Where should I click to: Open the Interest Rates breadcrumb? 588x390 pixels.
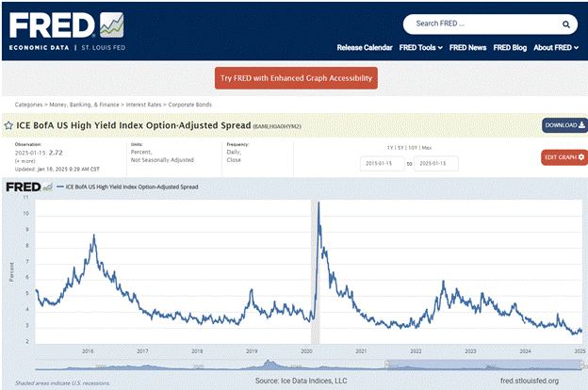[143, 105]
